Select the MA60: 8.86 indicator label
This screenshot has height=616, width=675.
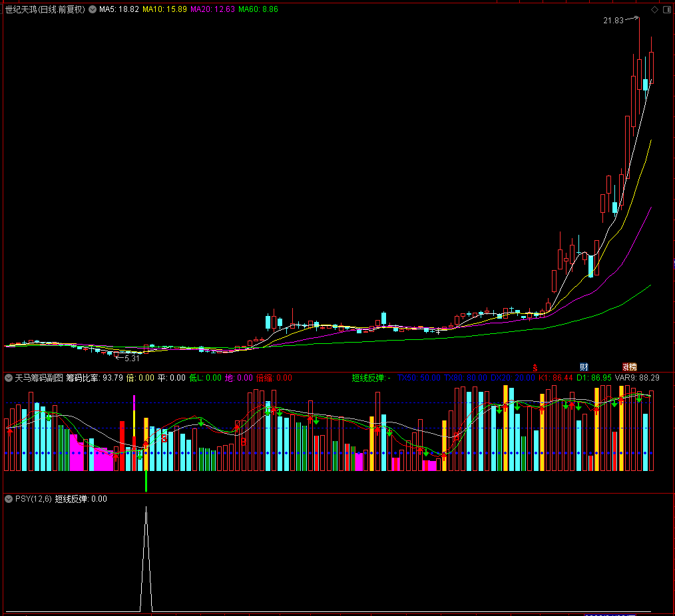point(258,9)
